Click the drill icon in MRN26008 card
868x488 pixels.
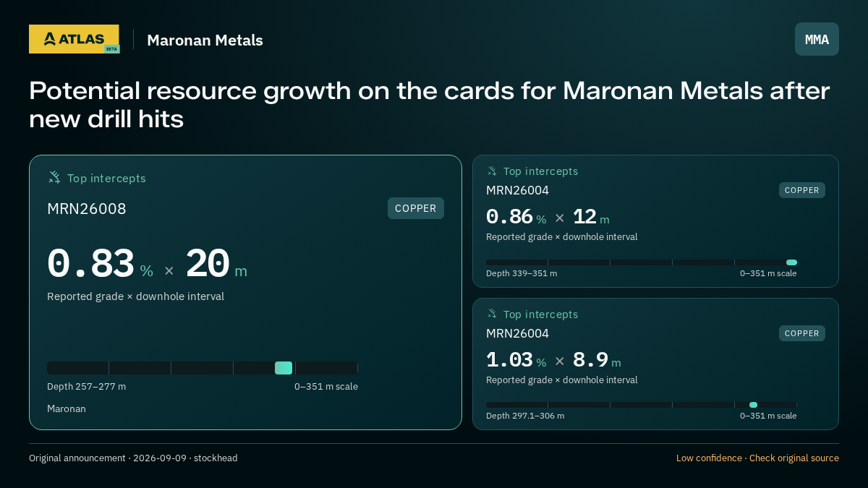click(x=54, y=177)
